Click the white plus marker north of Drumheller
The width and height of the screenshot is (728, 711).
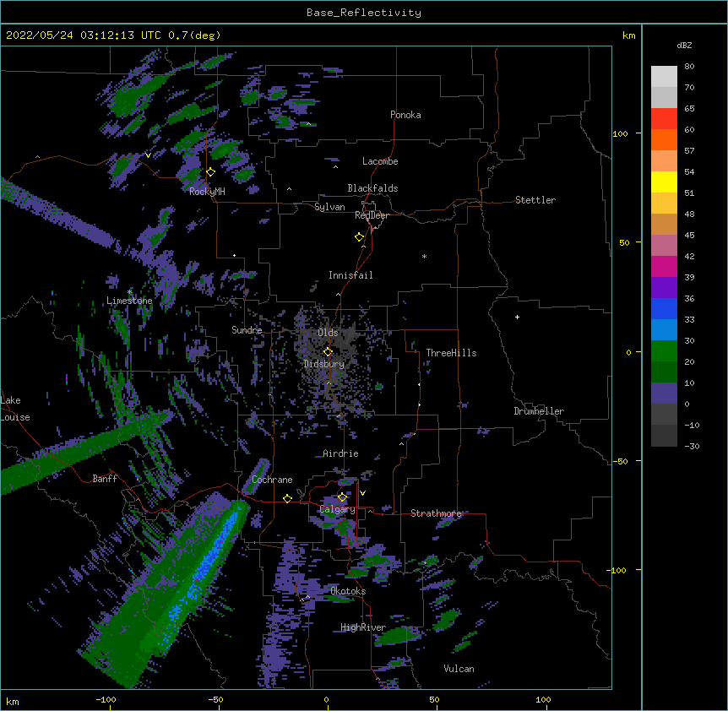pos(517,317)
